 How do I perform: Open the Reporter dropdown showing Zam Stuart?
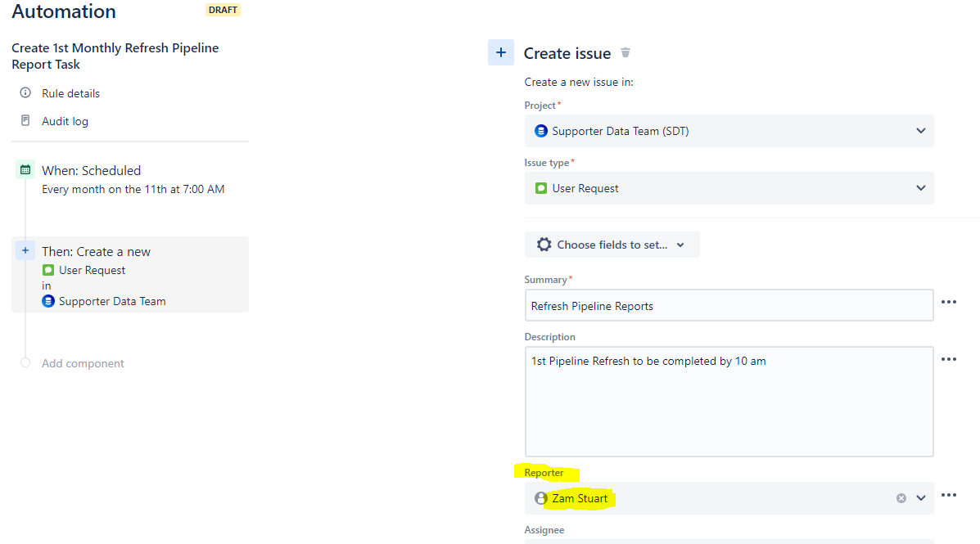click(729, 498)
